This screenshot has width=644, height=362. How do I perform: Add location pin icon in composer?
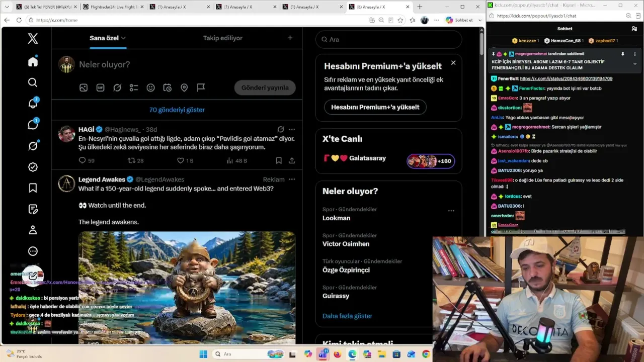(184, 87)
